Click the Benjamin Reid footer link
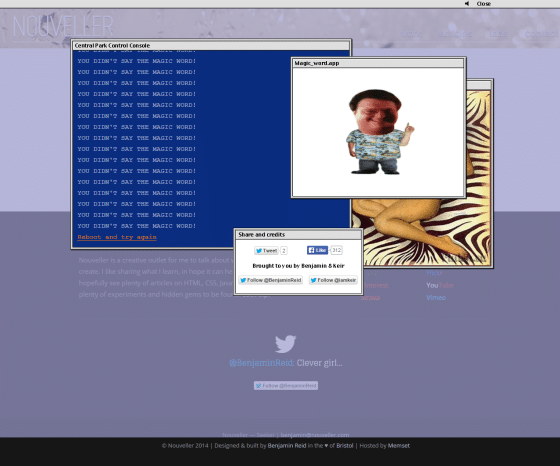This screenshot has width=560, height=466. click(287, 446)
